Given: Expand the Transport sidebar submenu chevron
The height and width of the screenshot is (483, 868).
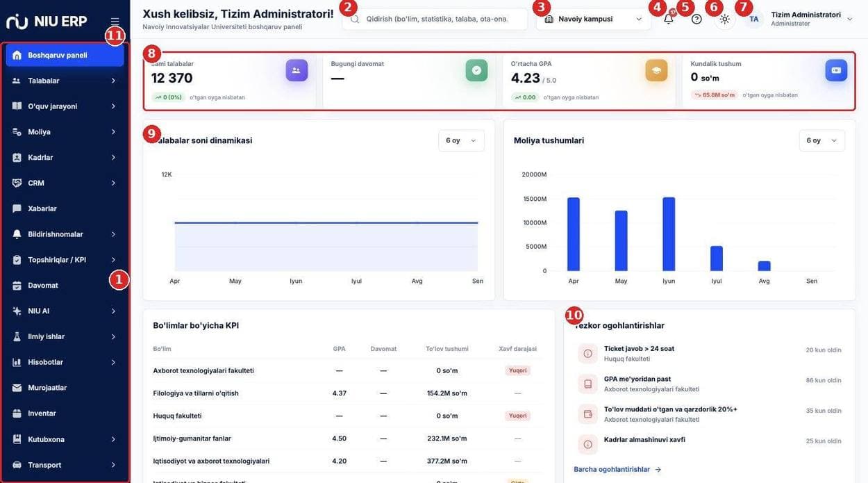Looking at the screenshot, I should tap(113, 465).
